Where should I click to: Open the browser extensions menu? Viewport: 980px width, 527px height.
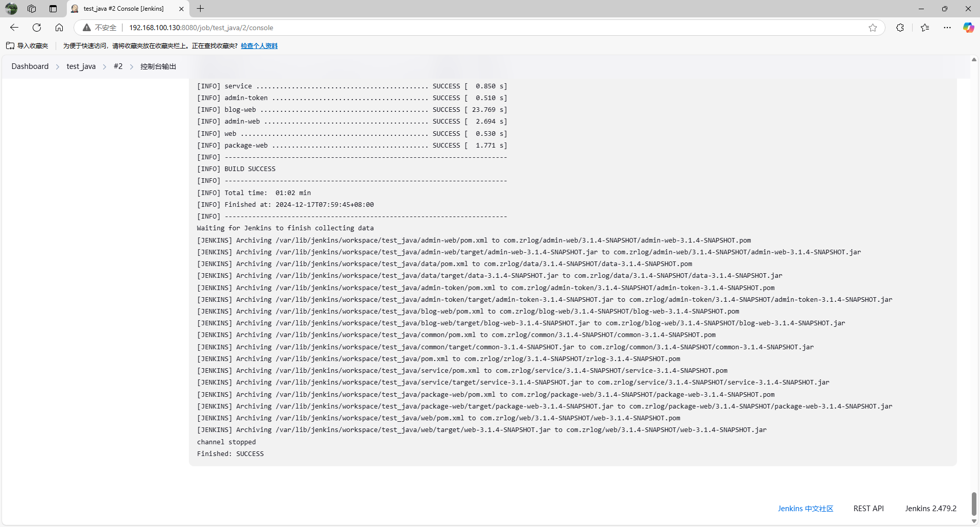pos(900,28)
